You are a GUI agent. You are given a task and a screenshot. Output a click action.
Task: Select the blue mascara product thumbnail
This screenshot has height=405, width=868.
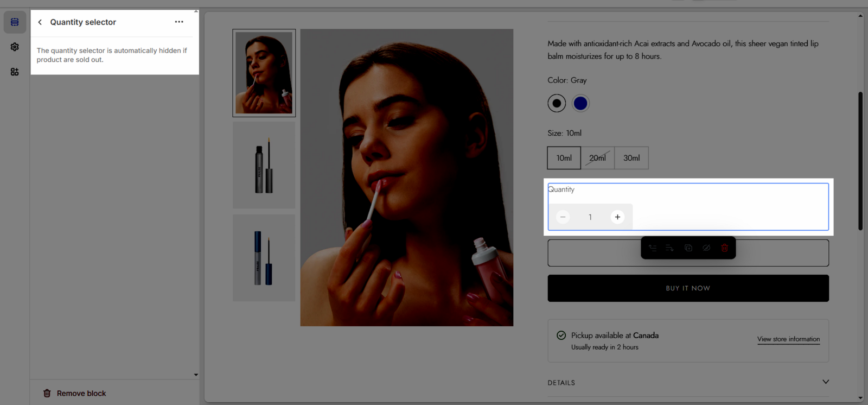coord(264,258)
